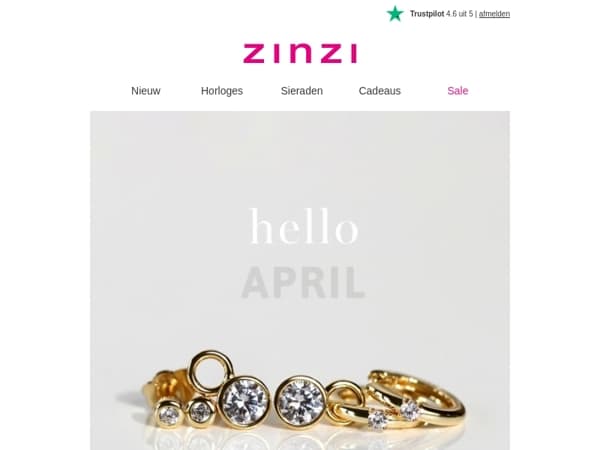Visit the pink Sale link
This screenshot has width=600, height=450.
(x=458, y=91)
